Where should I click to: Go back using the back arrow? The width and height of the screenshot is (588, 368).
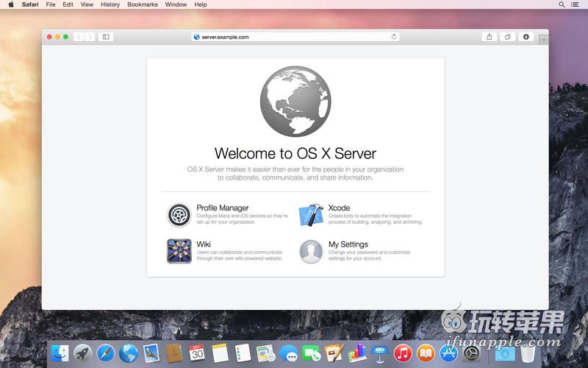79,37
